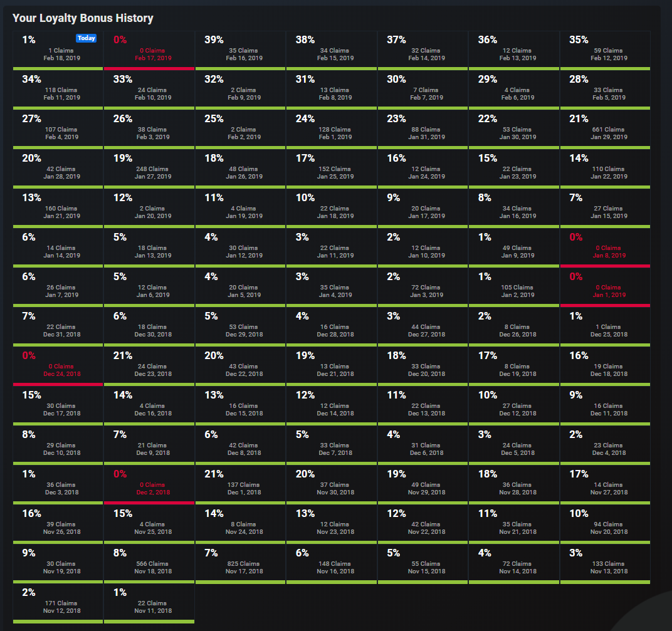
Task: Select the Feb 2, 2019 date
Action: coord(244,137)
